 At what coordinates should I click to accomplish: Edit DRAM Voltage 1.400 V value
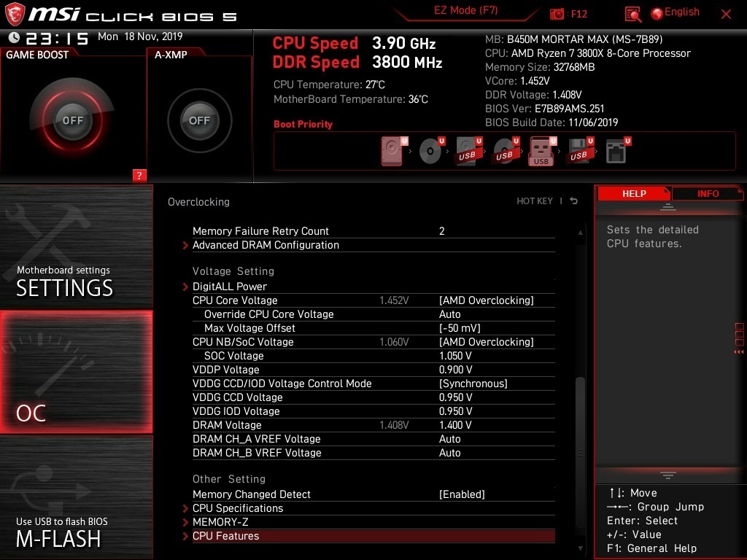click(455, 425)
